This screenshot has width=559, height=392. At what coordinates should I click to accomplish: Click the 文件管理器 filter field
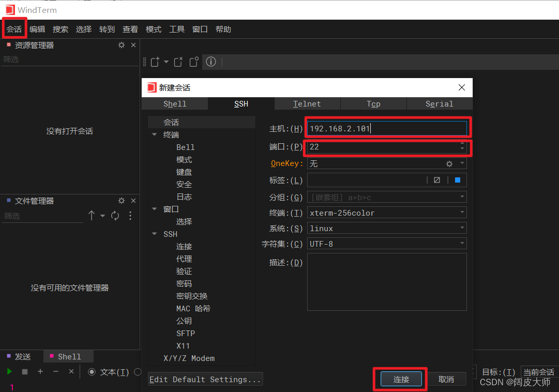(x=42, y=216)
